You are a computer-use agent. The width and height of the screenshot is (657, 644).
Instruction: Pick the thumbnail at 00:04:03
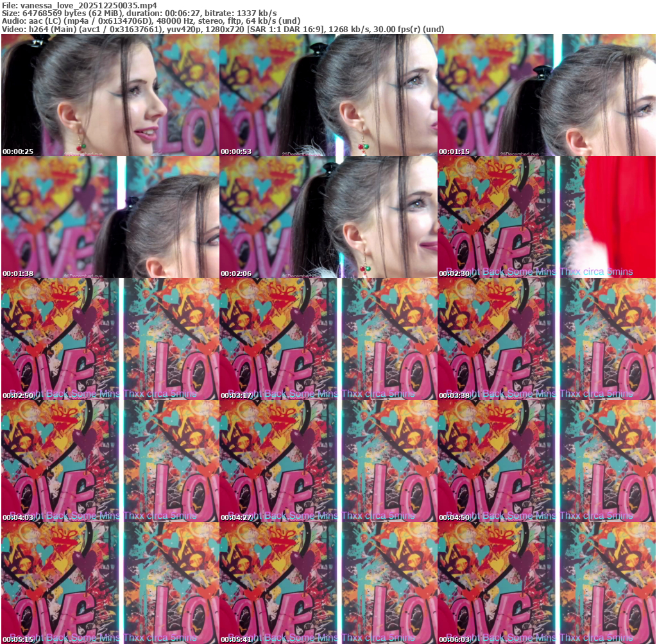110,461
